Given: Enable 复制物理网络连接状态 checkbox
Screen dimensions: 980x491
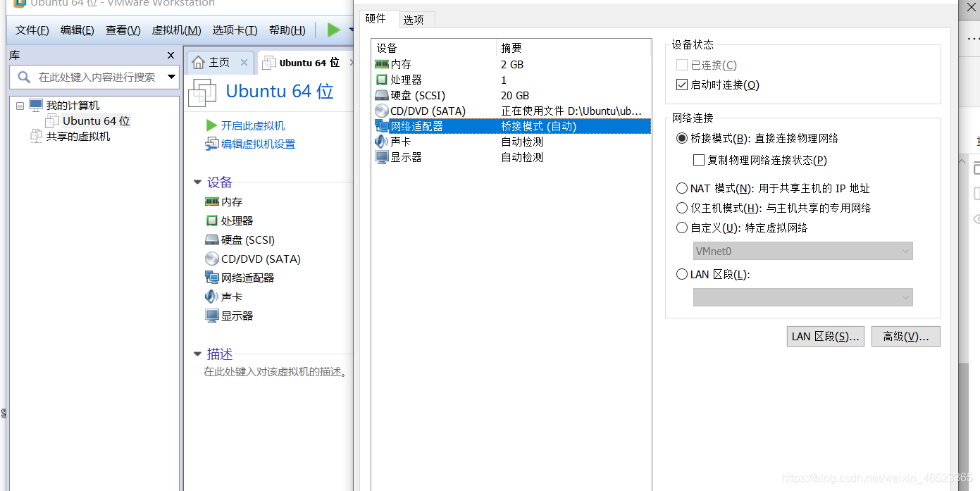Looking at the screenshot, I should [x=697, y=161].
